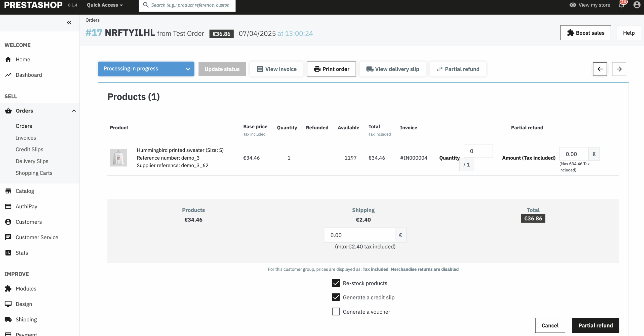Click the shipping refund amount field
The height and width of the screenshot is (336, 644).
[x=359, y=235]
